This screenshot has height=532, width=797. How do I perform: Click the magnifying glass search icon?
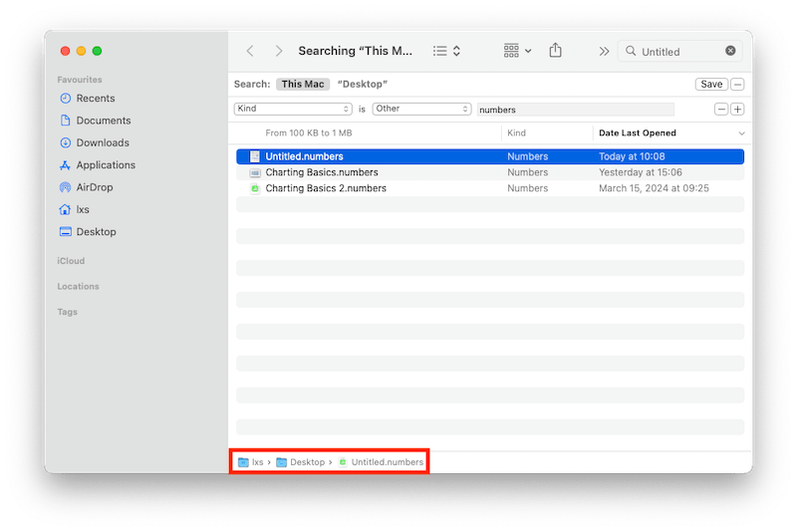point(631,51)
